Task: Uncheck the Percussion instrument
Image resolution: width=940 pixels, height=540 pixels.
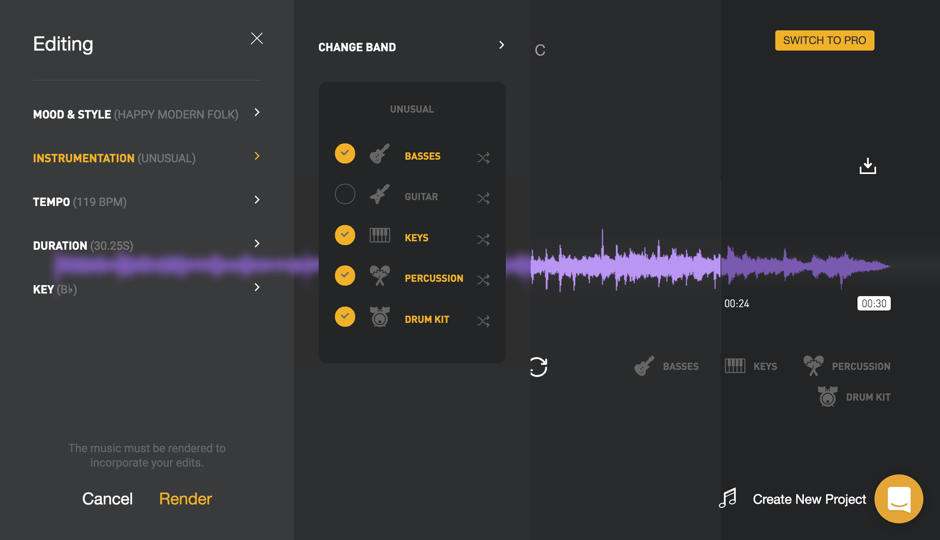Action: pos(345,276)
